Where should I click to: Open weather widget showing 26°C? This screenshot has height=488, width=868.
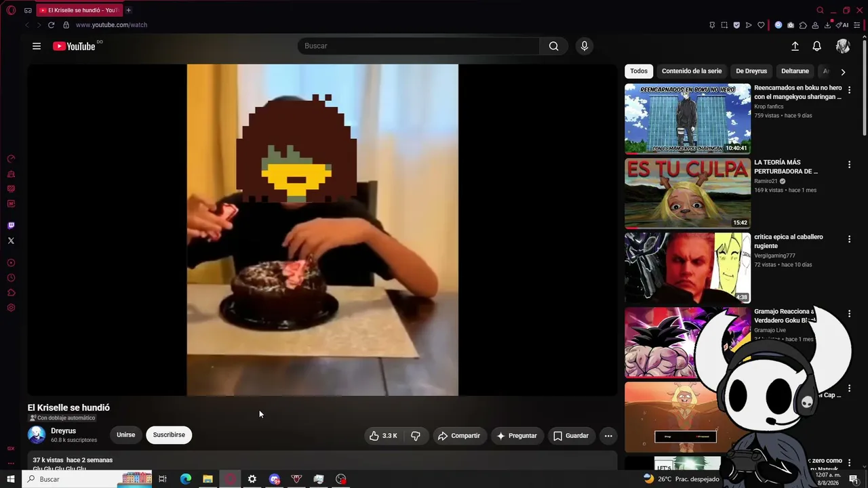(x=681, y=479)
